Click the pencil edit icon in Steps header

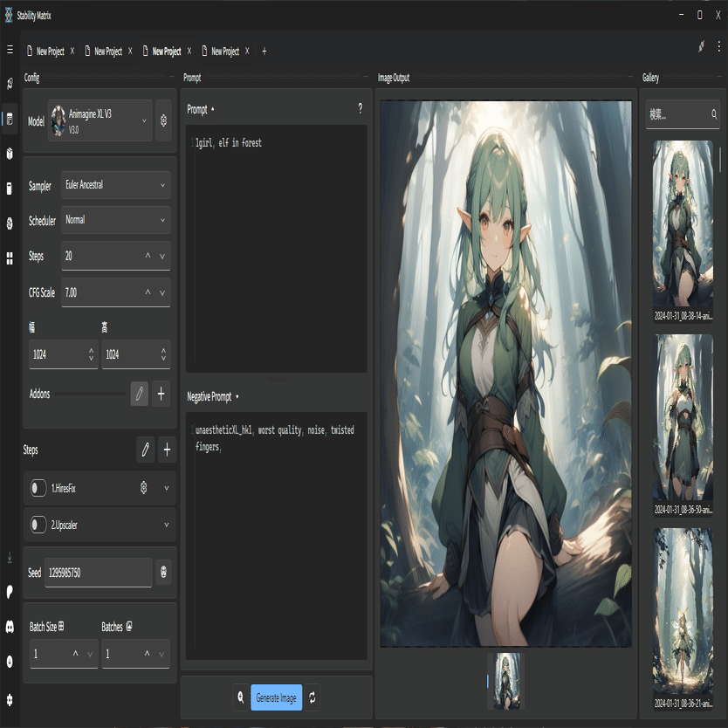coord(145,450)
